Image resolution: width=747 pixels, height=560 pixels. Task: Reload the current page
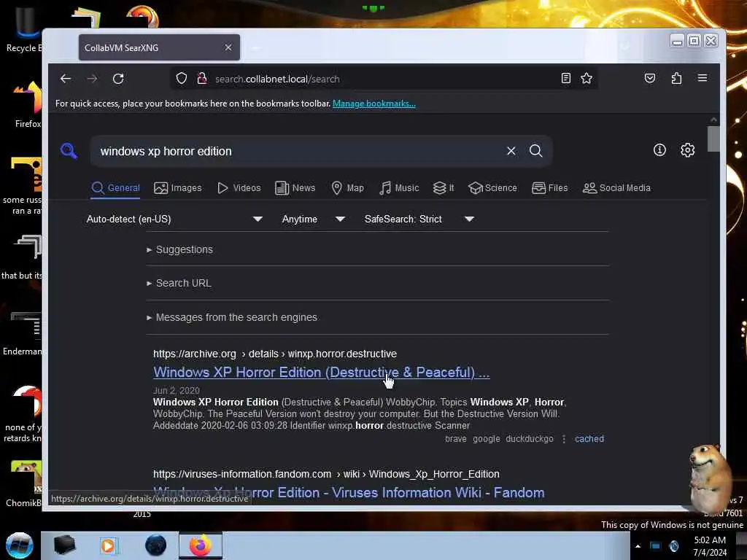[x=118, y=79]
